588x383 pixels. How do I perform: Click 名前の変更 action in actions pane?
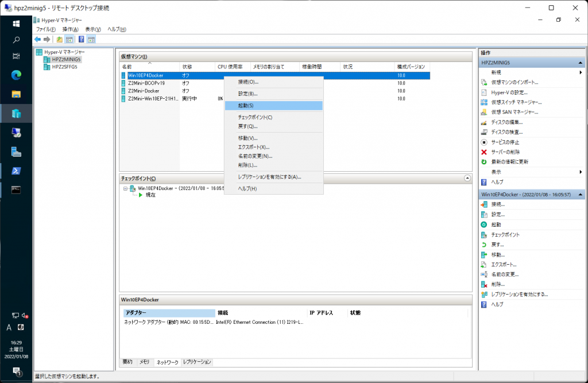click(504, 274)
